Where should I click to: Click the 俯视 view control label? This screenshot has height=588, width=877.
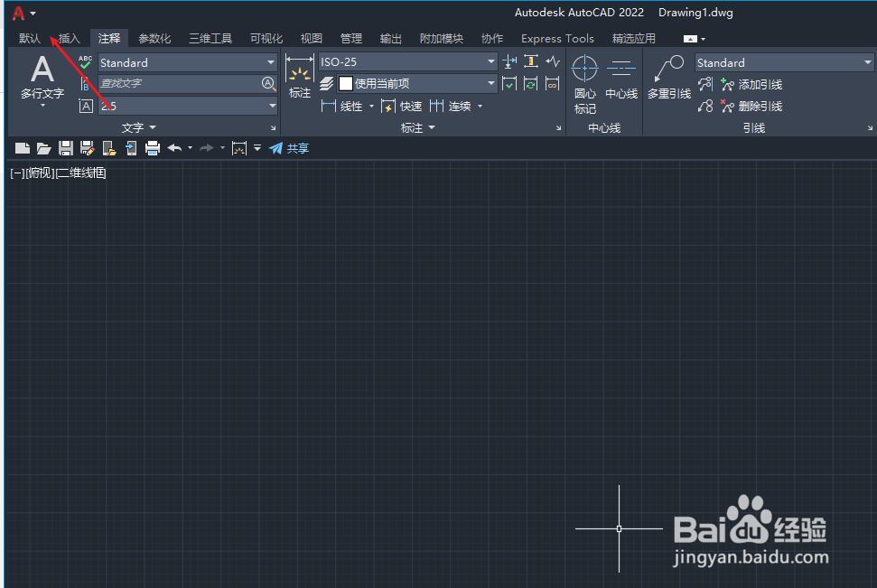tap(41, 173)
